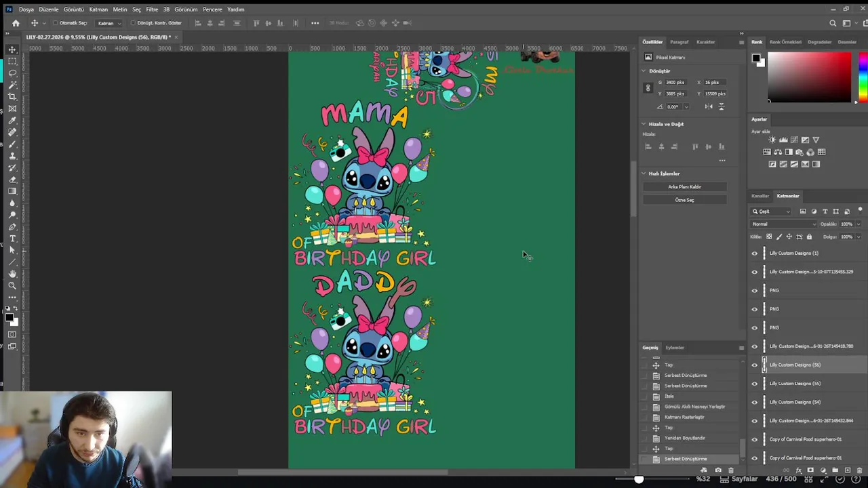Click the Home icon in options bar
The image size is (868, 488).
(16, 23)
